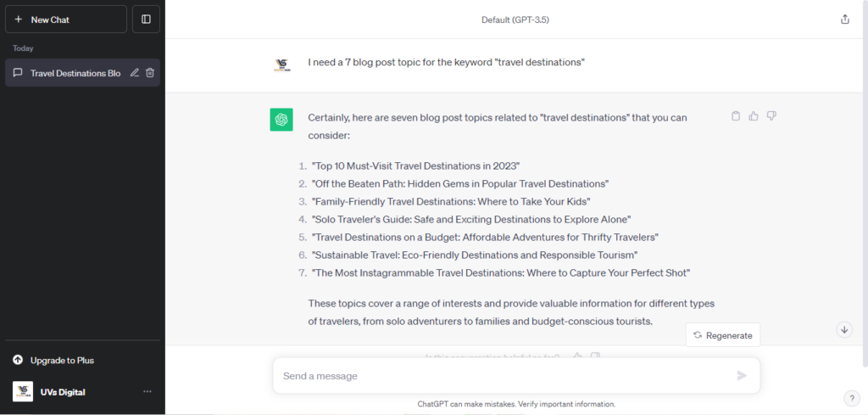Click the send message arrow icon
Viewport: 868px width, 415px height.
pyautogui.click(x=742, y=376)
